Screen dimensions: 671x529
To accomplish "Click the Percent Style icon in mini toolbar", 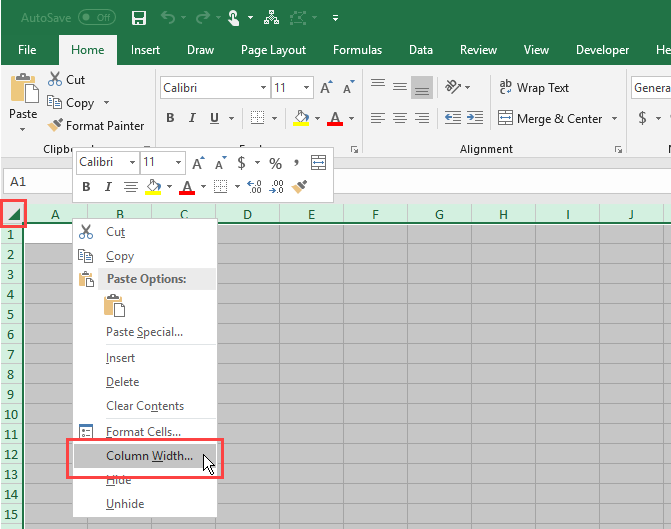I will pyautogui.click(x=275, y=163).
